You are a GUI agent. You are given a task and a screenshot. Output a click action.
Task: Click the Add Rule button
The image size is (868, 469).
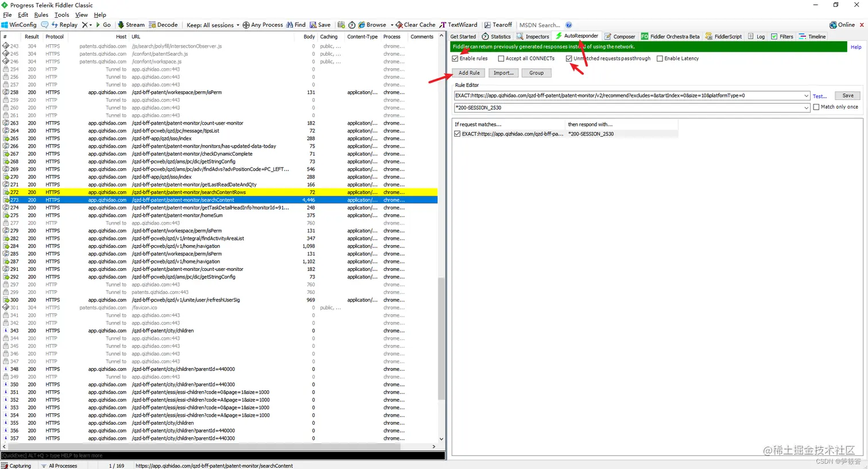[x=469, y=73]
